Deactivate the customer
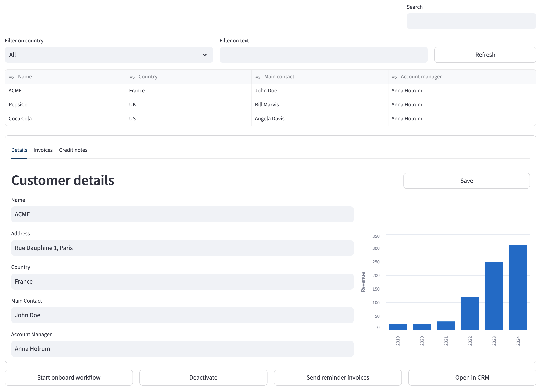Image resolution: width=543 pixels, height=392 pixels. pos(203,377)
